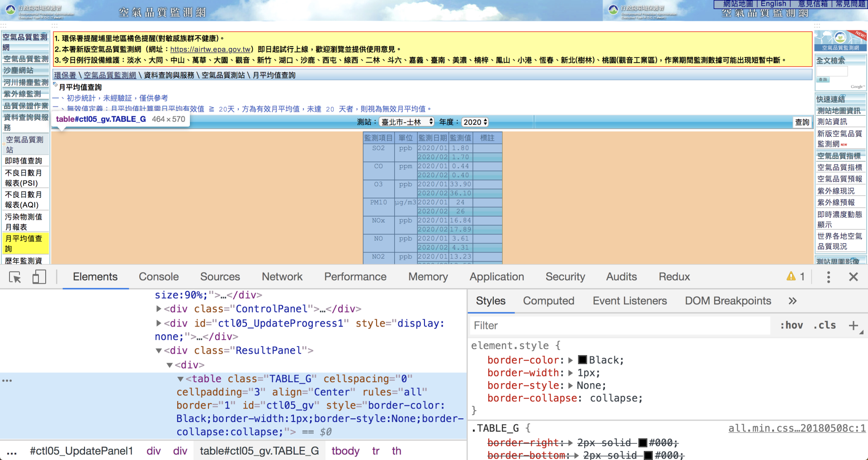The image size is (868, 460).
Task: Add a new style rule plus icon
Action: coord(854,325)
